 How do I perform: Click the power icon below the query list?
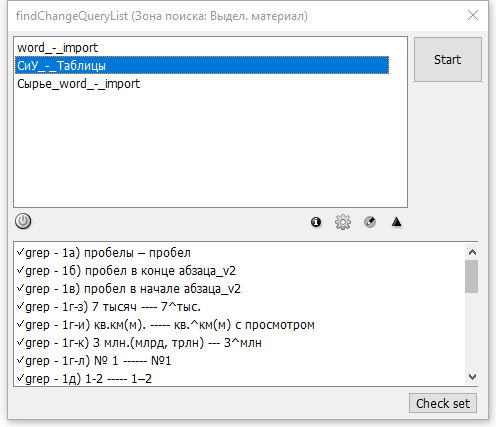pyautogui.click(x=23, y=221)
